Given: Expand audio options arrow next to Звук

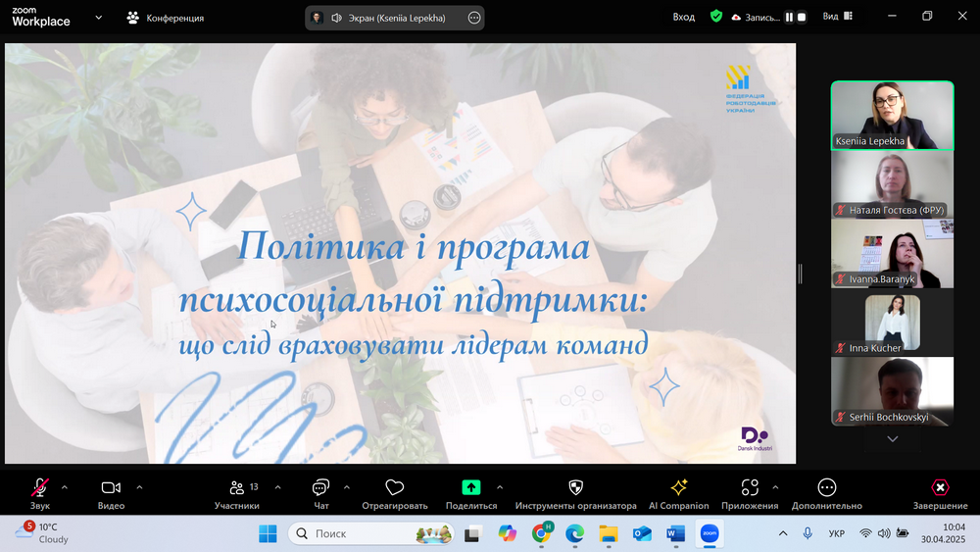Looking at the screenshot, I should (65, 486).
